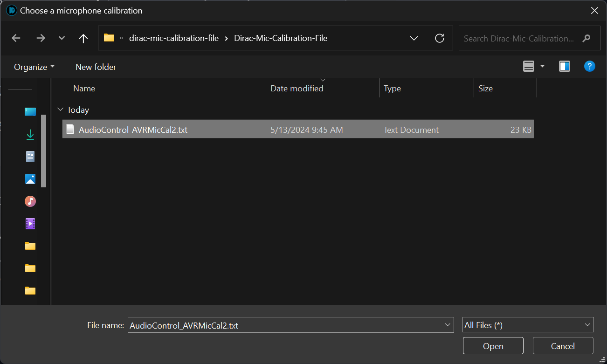This screenshot has height=364, width=607.
Task: Change the view layout icon
Action: (528, 67)
